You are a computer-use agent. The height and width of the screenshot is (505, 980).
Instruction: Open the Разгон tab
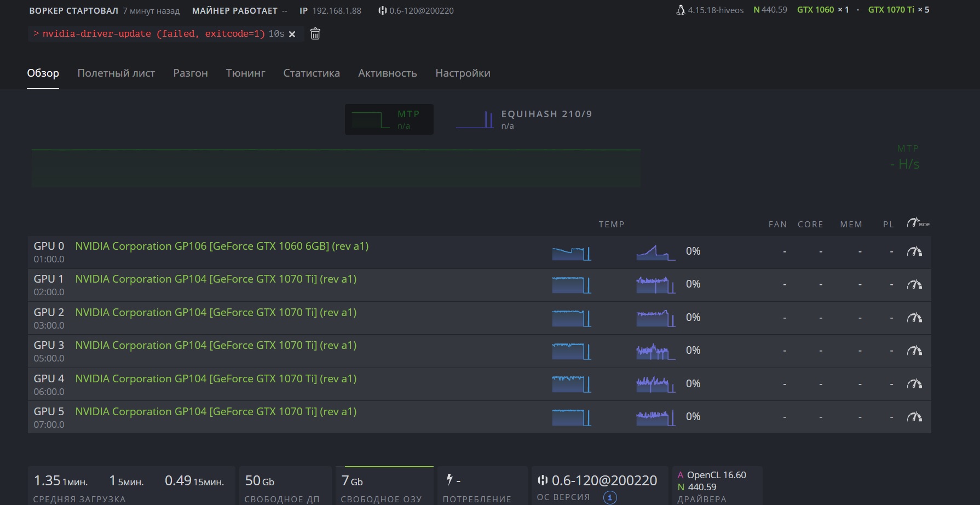191,73
